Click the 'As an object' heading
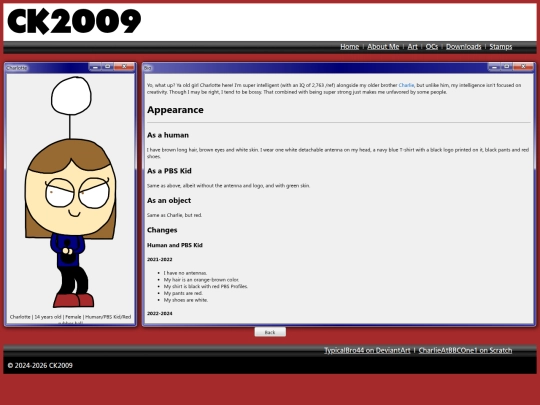This screenshot has width=540, height=405. tap(169, 200)
